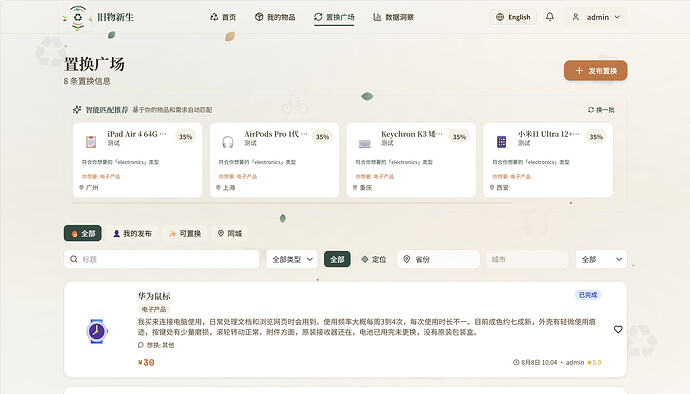This screenshot has height=394, width=690.
Task: Click the 35% match badge on iPad card
Action: [185, 137]
